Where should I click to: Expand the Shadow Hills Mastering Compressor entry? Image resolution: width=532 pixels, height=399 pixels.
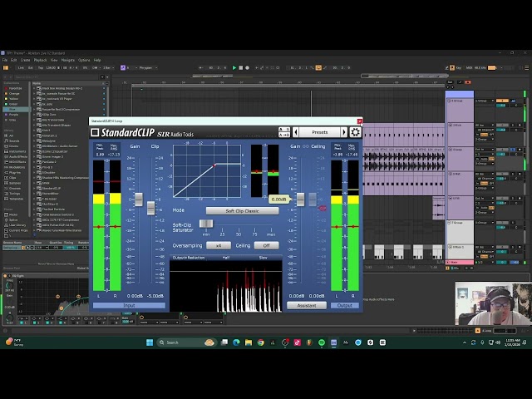34,178
